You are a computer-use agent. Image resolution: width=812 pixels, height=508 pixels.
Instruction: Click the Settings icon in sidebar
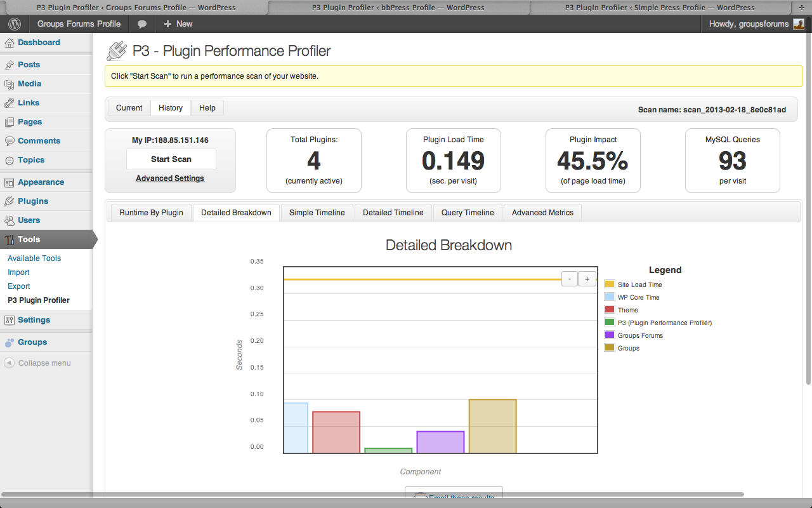(10, 320)
